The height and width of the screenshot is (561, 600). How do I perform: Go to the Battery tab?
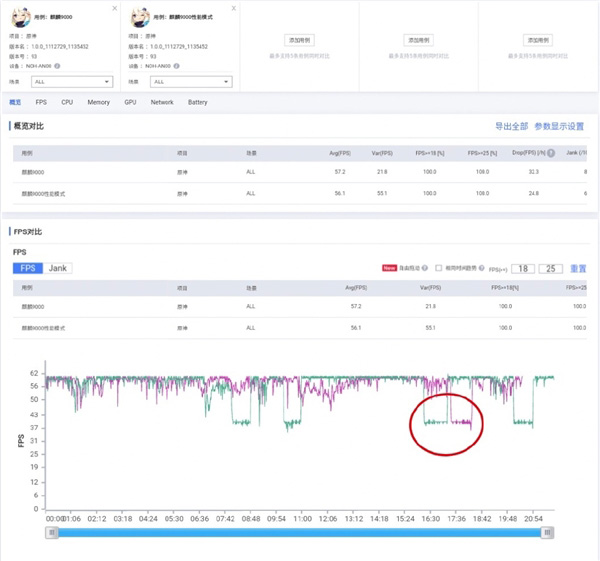tap(198, 102)
